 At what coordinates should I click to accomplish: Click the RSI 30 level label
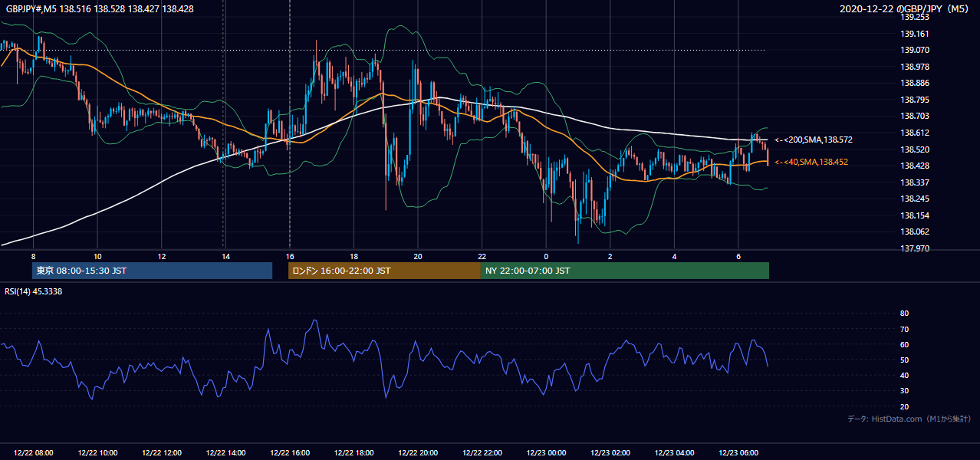pos(904,391)
